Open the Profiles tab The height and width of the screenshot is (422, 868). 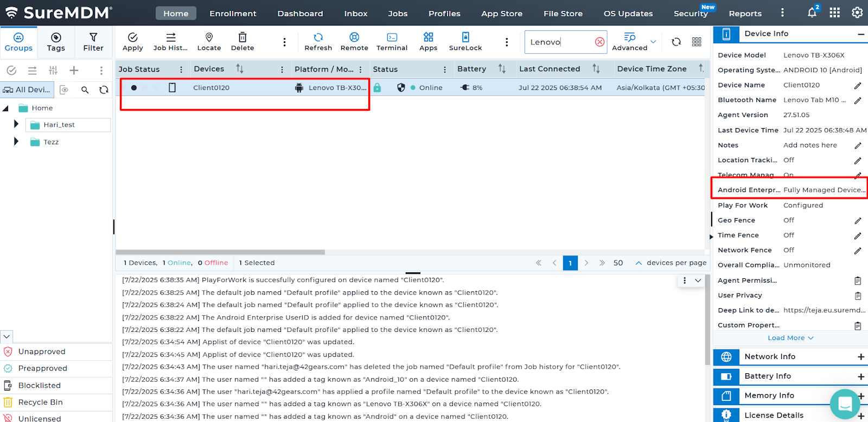pos(444,13)
